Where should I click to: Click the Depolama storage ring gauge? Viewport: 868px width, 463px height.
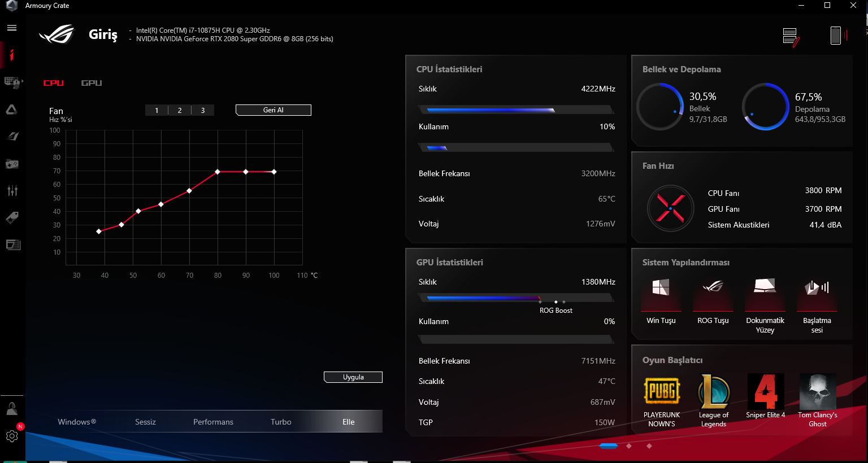coord(766,107)
